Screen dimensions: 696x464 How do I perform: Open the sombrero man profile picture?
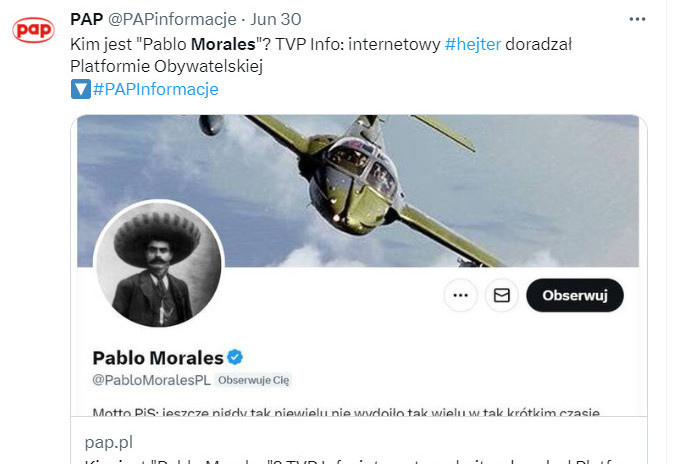(158, 264)
